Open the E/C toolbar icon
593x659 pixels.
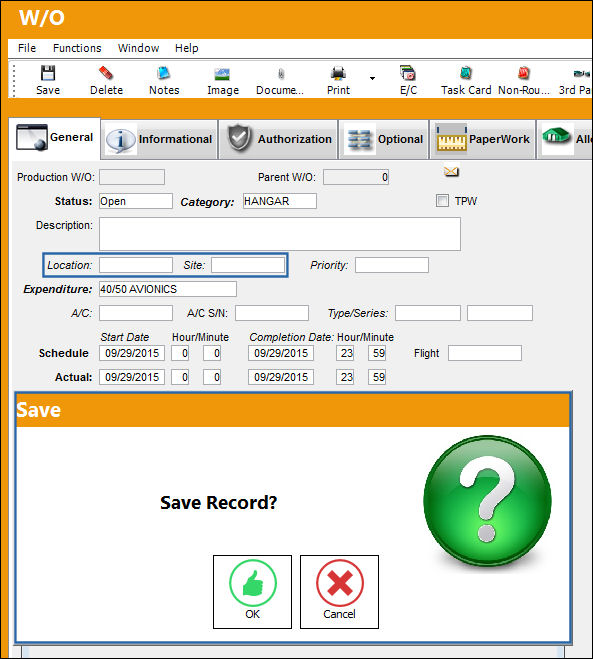408,73
